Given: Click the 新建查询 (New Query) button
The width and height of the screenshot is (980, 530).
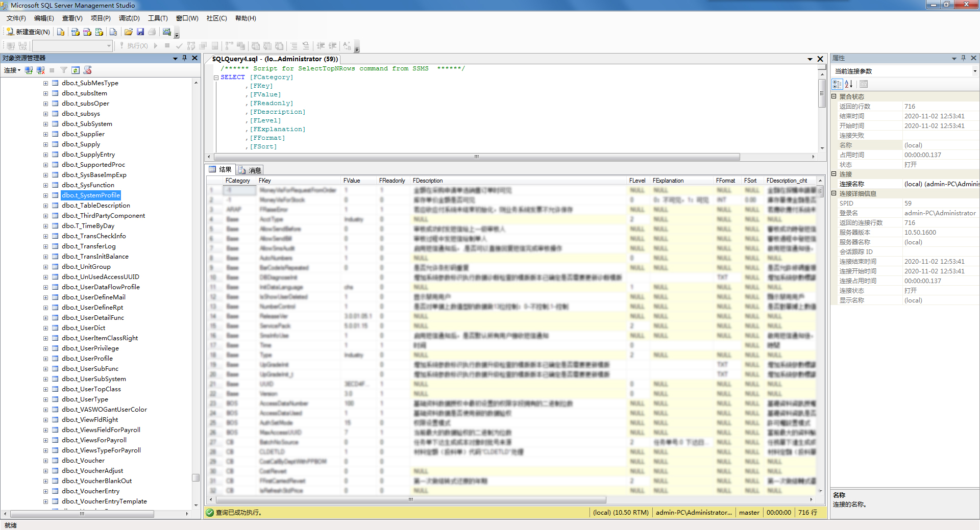Looking at the screenshot, I should [29, 32].
